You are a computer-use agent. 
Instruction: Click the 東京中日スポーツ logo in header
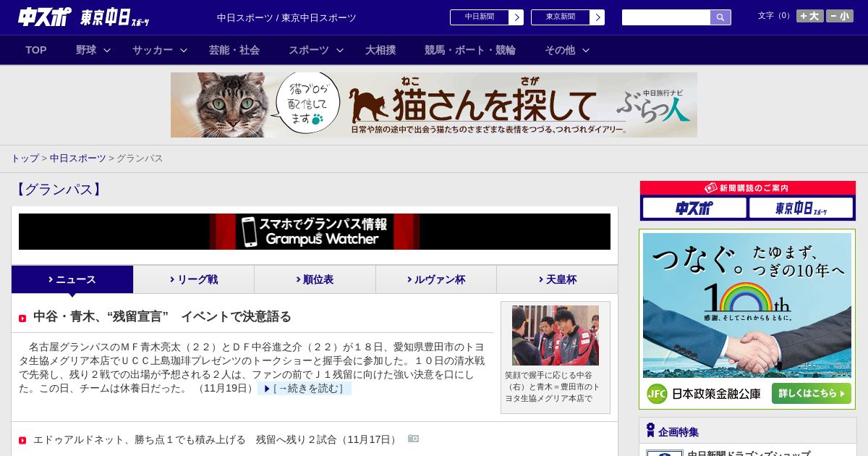tap(115, 18)
